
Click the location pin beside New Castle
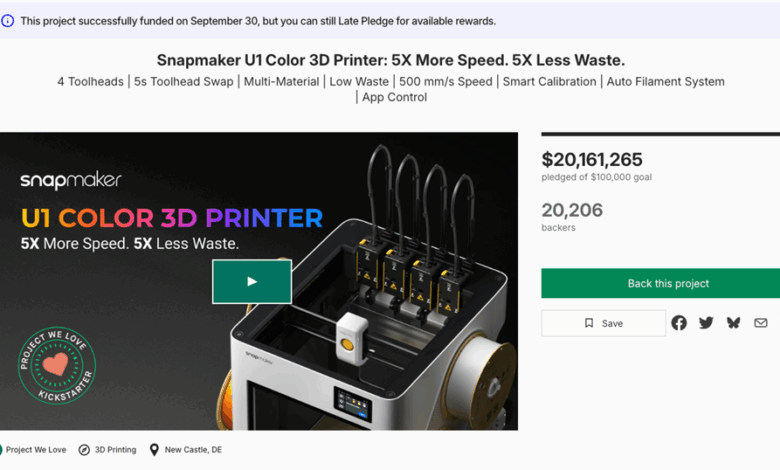[154, 450]
